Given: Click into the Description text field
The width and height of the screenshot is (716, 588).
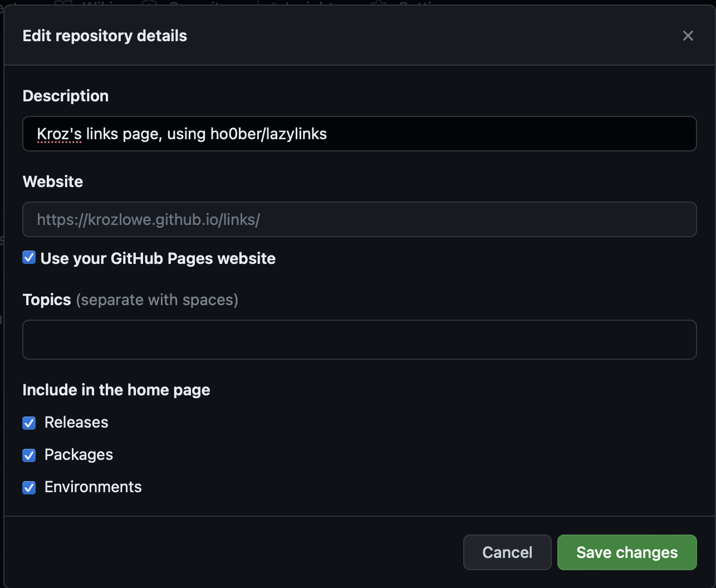Looking at the screenshot, I should click(359, 134).
